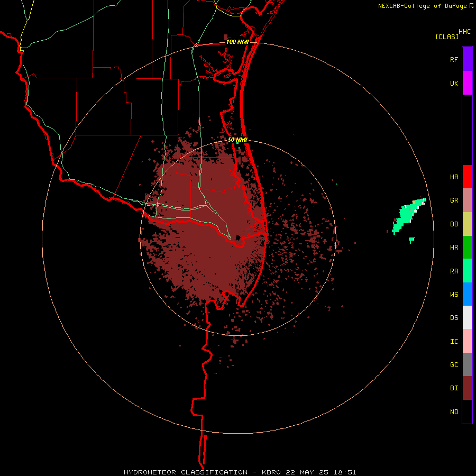Click the GC legend label
This screenshot has width=476, height=476.
454,365
